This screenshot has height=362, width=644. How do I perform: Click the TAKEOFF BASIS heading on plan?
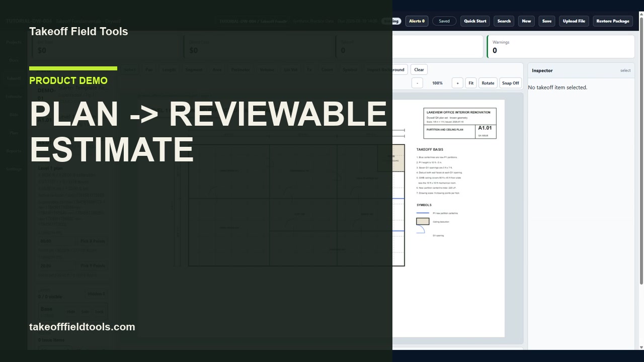pos(430,149)
